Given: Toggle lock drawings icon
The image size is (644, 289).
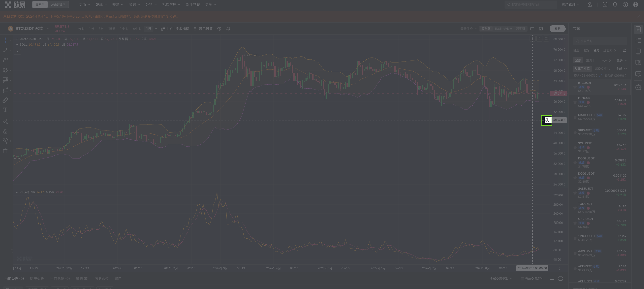Looking at the screenshot, I should pos(5,131).
